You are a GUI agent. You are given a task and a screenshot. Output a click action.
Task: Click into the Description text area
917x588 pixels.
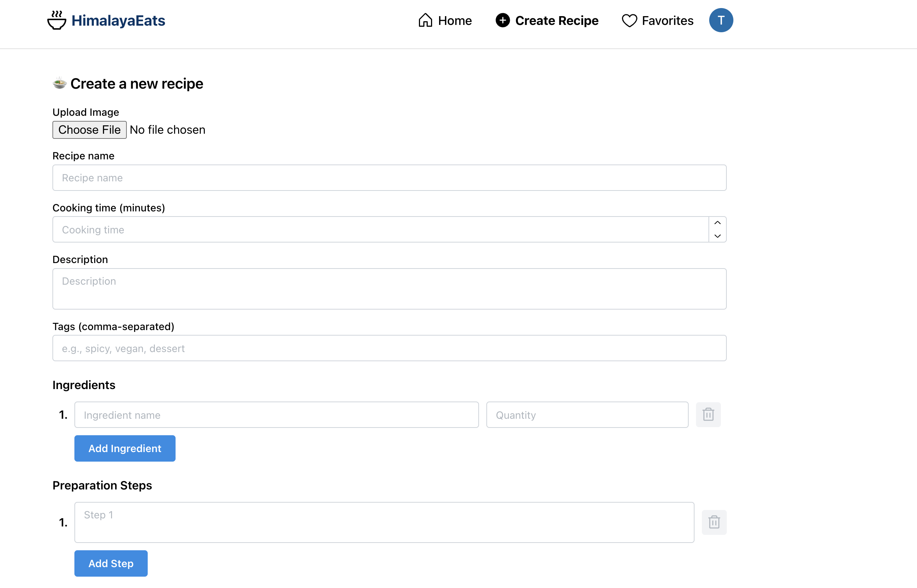[389, 289]
